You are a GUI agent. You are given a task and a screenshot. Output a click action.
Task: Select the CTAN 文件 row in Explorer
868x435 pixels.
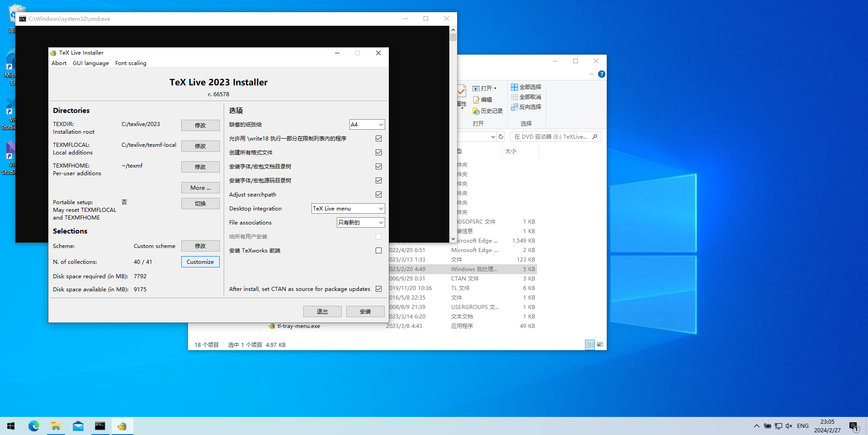(x=463, y=279)
